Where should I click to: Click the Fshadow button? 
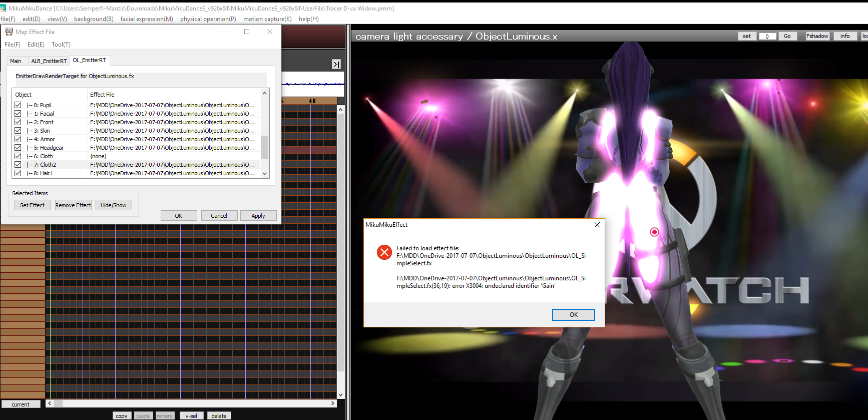click(817, 36)
